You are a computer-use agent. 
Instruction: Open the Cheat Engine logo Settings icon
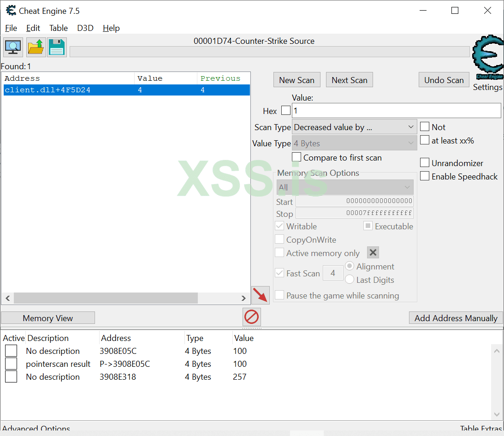488,57
